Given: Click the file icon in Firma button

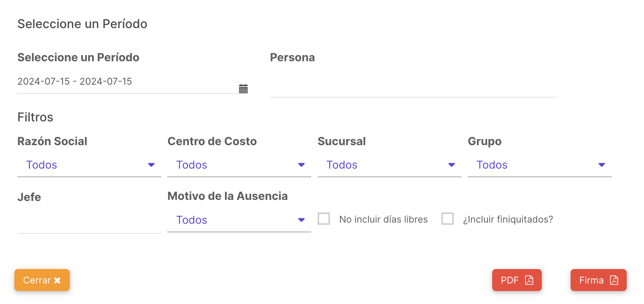Looking at the screenshot, I should point(614,280).
